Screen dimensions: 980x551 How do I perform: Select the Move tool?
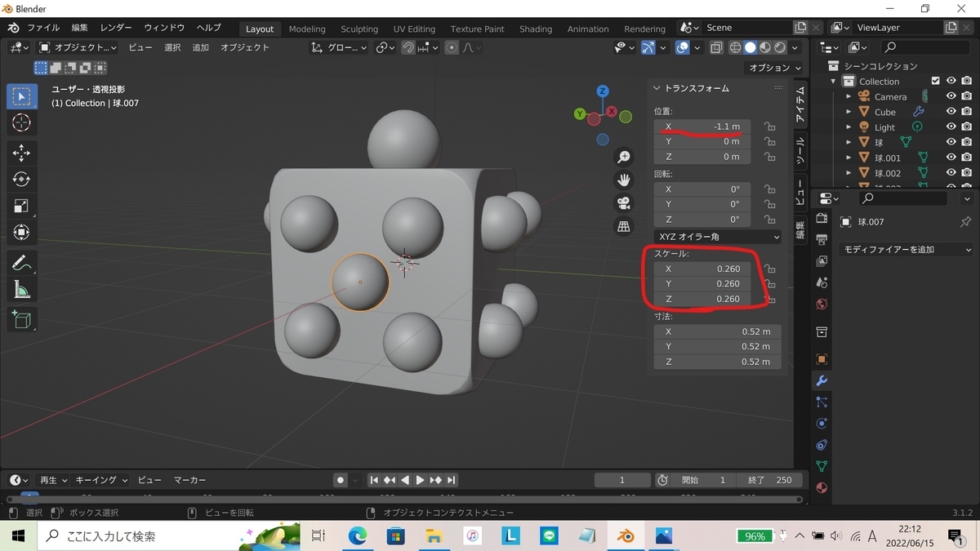pyautogui.click(x=22, y=153)
